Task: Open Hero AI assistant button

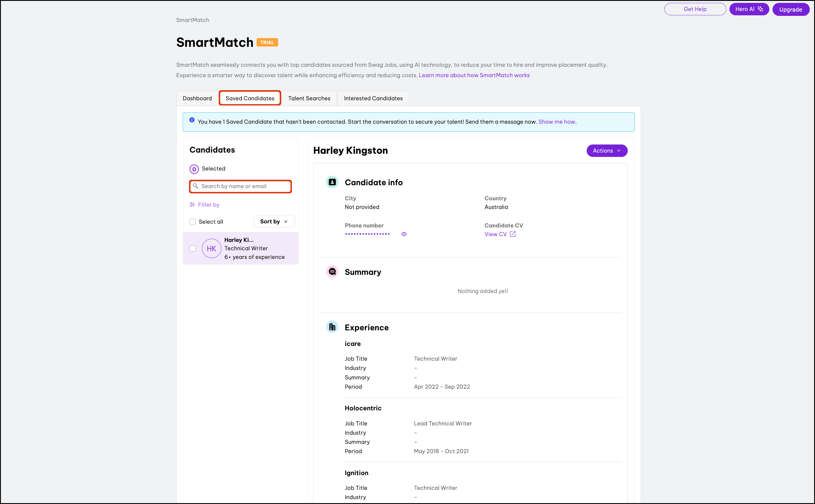Action: [x=749, y=9]
